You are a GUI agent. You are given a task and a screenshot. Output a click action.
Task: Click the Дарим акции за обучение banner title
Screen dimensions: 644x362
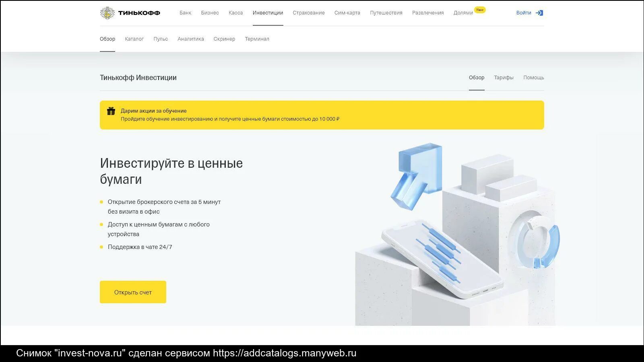[154, 111]
